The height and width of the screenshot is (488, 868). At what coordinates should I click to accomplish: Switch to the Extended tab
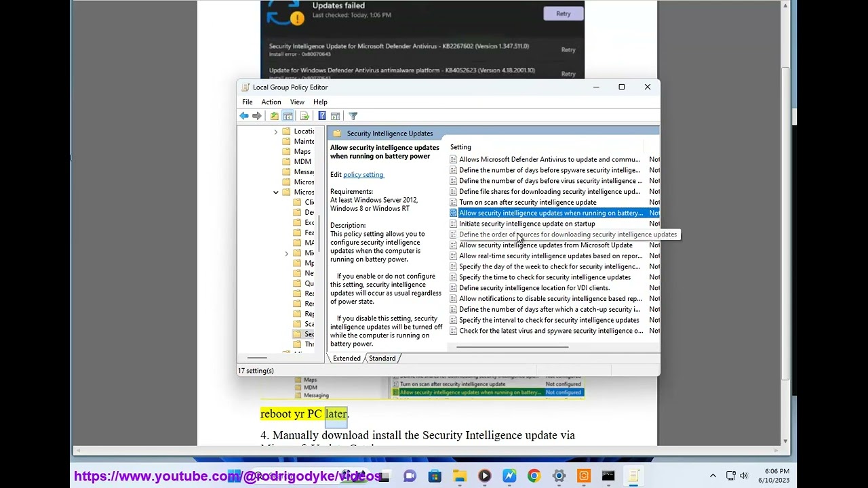(347, 359)
